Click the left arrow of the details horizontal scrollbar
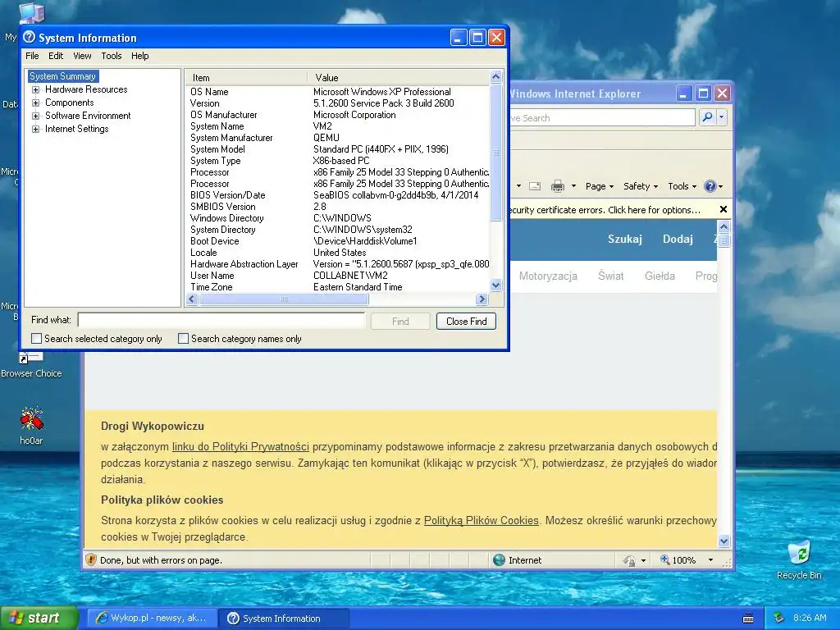Image resolution: width=840 pixels, height=630 pixels. (192, 299)
